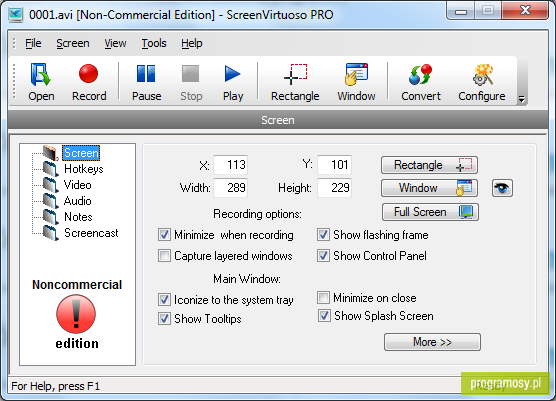
Task: Minimize the ScreenVirtuoso window
Action: pyautogui.click(x=461, y=11)
